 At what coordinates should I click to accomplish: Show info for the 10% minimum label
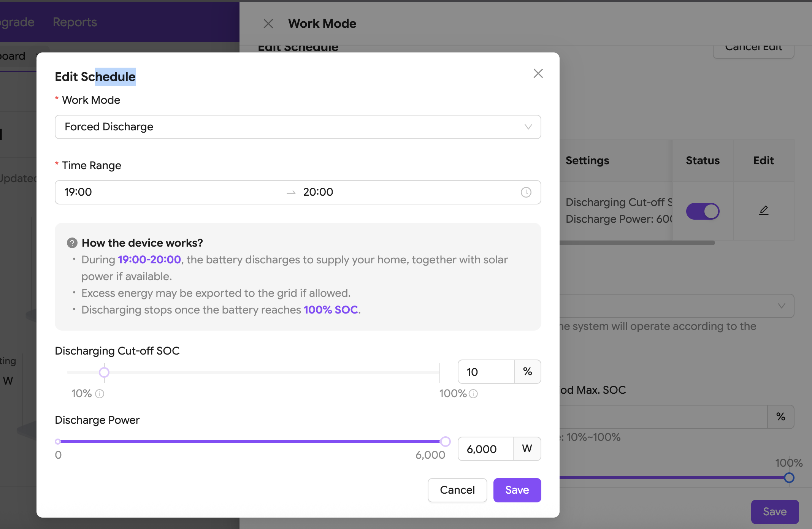(100, 394)
